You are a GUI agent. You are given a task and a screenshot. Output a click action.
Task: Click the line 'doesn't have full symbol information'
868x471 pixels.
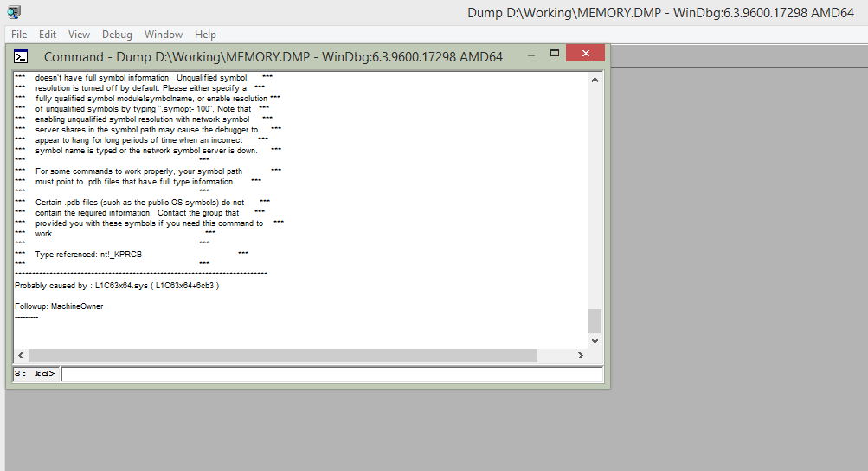[x=141, y=78]
